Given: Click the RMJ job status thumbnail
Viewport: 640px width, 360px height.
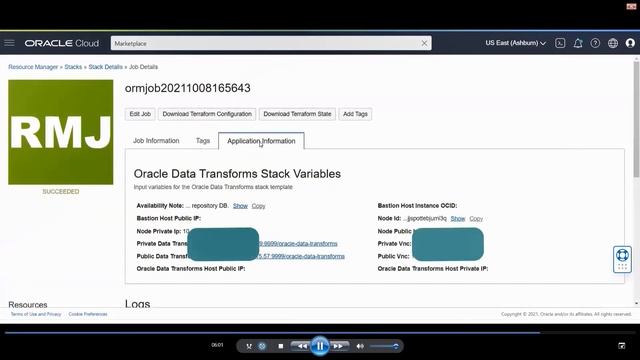Looking at the screenshot, I should (61, 132).
